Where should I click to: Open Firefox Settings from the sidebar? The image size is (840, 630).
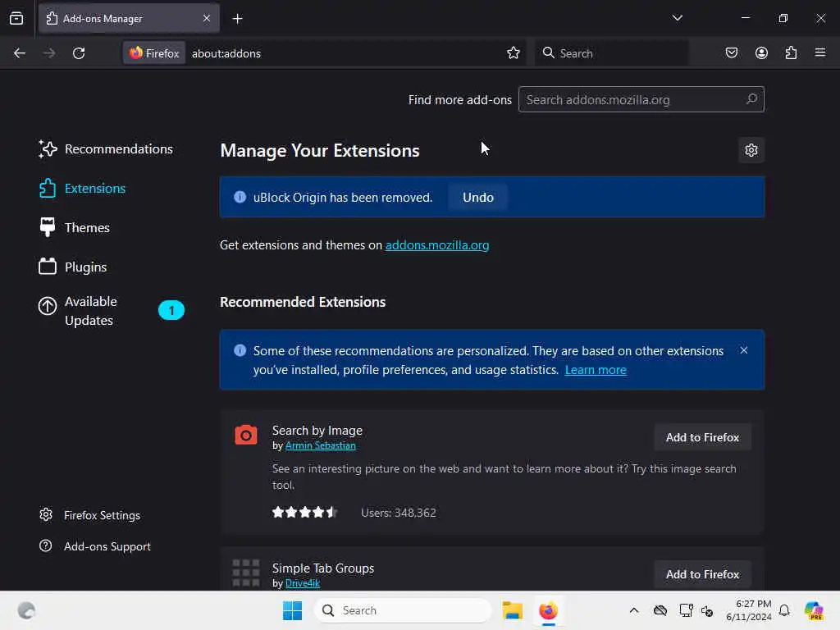90,515
